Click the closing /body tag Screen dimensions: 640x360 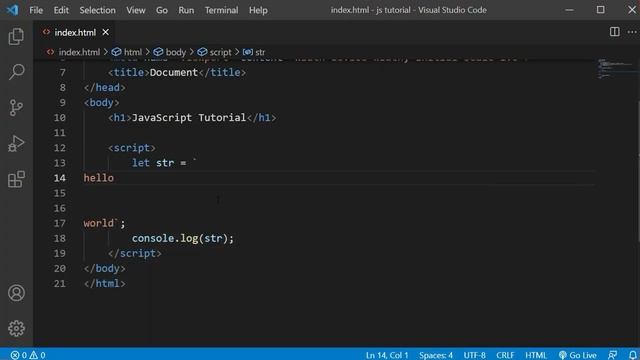(x=104, y=269)
